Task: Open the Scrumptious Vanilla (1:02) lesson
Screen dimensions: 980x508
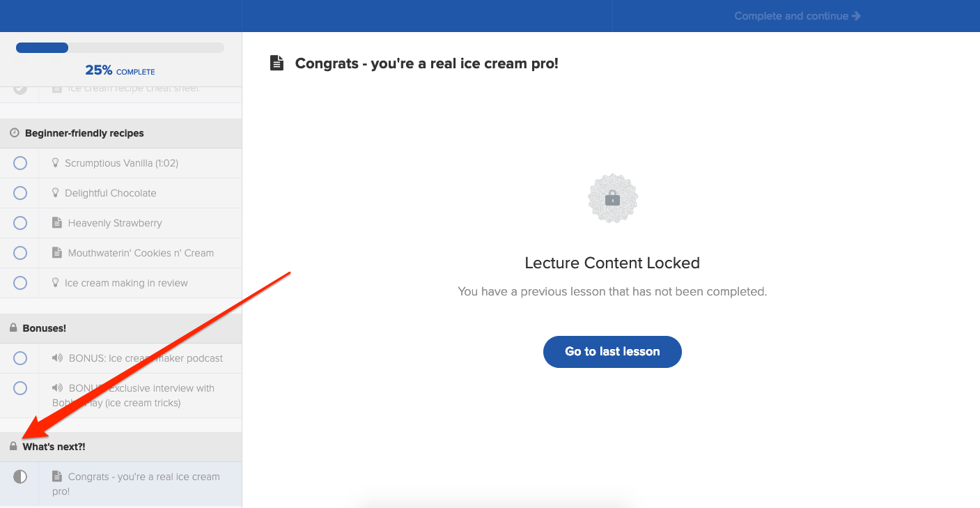Action: (121, 163)
